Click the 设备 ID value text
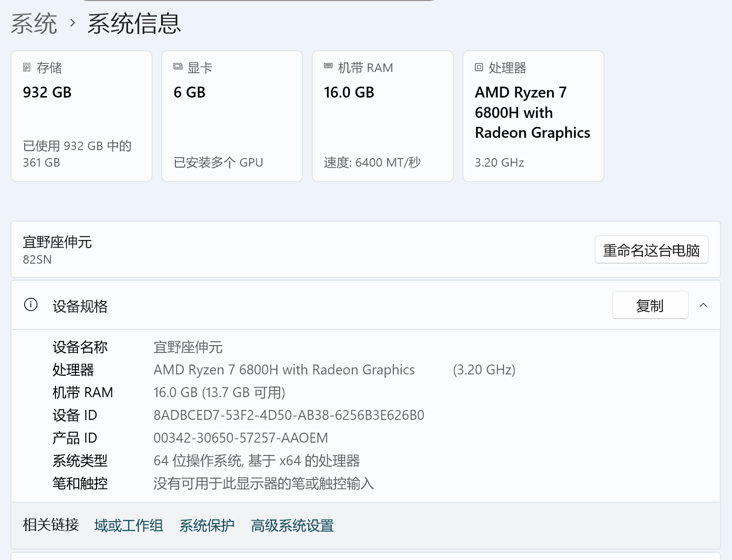The image size is (732, 560). [x=289, y=415]
